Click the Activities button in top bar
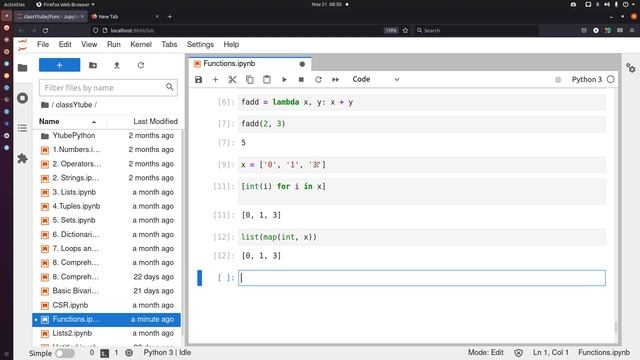 [x=14, y=4]
